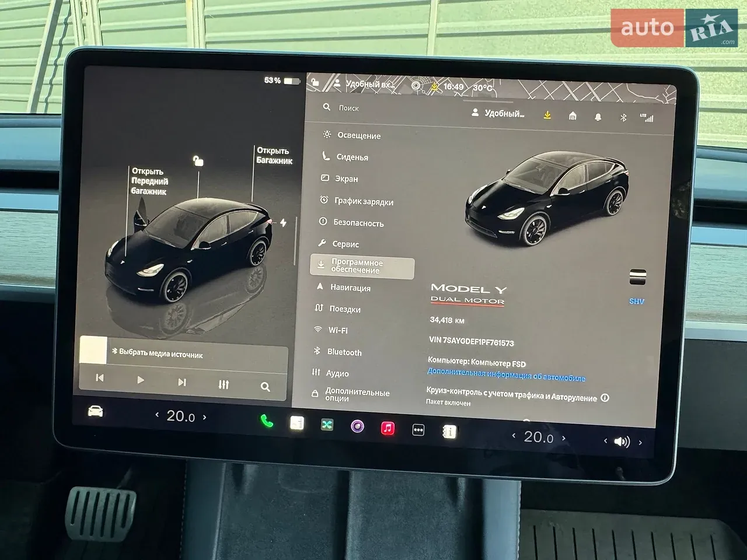The width and height of the screenshot is (747, 560).
Task: Tap the Bluetooth icon in top bar
Action: (x=623, y=118)
